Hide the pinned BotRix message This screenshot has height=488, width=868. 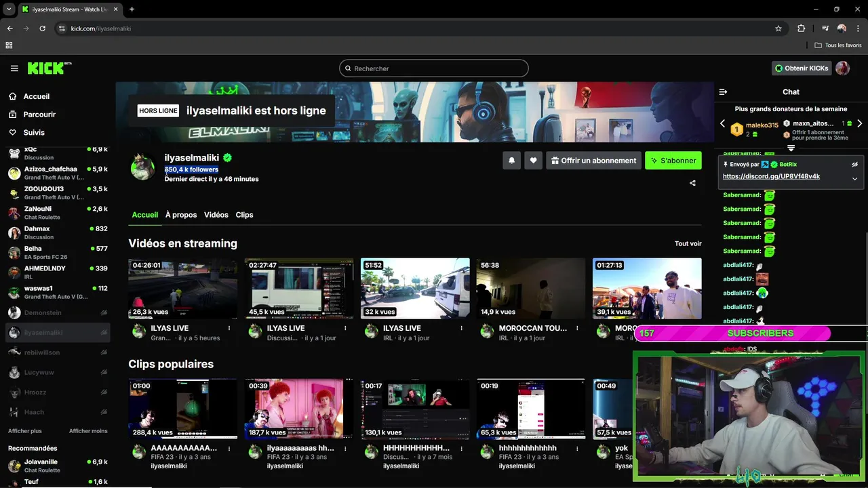[854, 164]
